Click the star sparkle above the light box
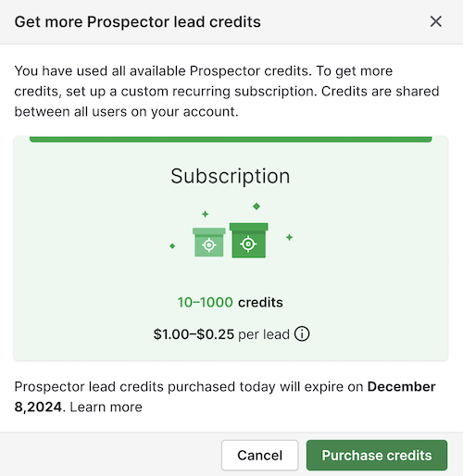 (x=206, y=214)
